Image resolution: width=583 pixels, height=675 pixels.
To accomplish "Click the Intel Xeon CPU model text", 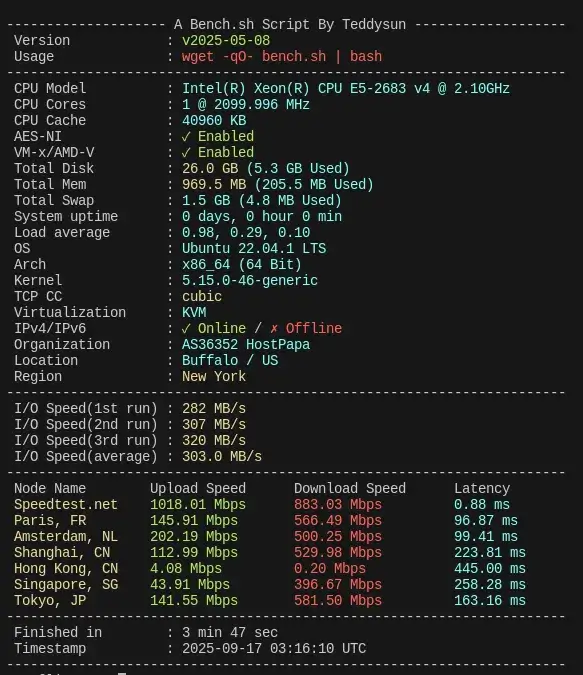I will coord(346,89).
